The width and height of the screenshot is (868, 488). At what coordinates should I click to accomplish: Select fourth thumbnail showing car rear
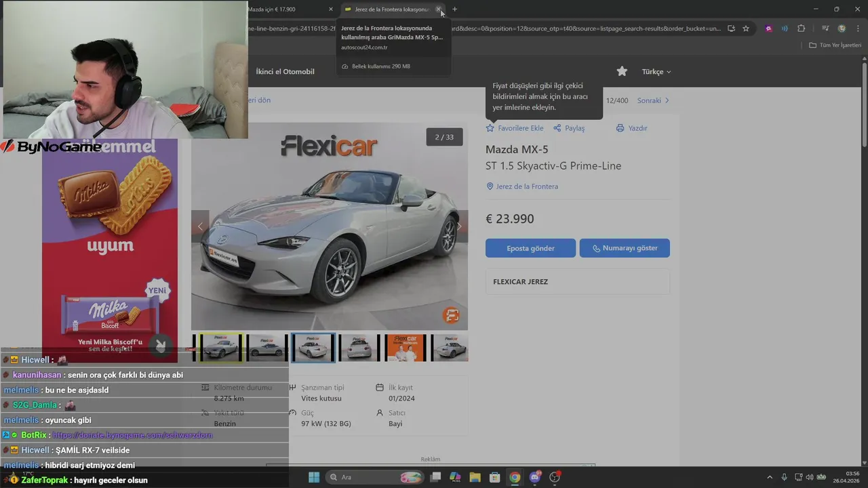(359, 348)
